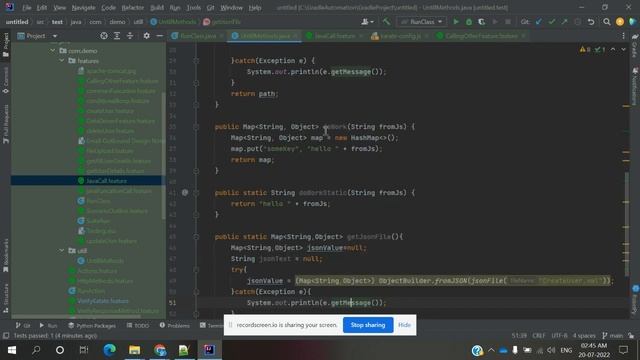Fold the getJsonFile method with its gutter marker

196,236
